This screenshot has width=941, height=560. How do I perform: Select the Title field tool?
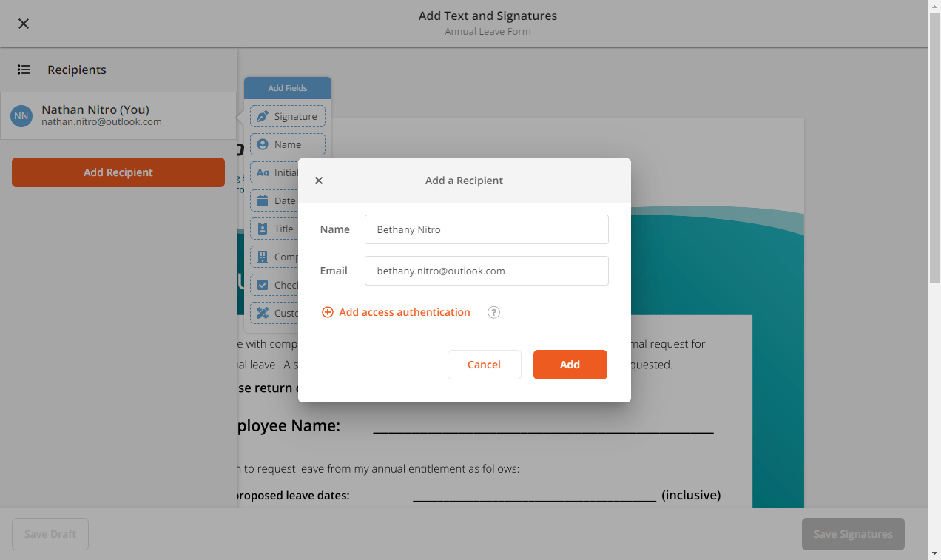(277, 229)
